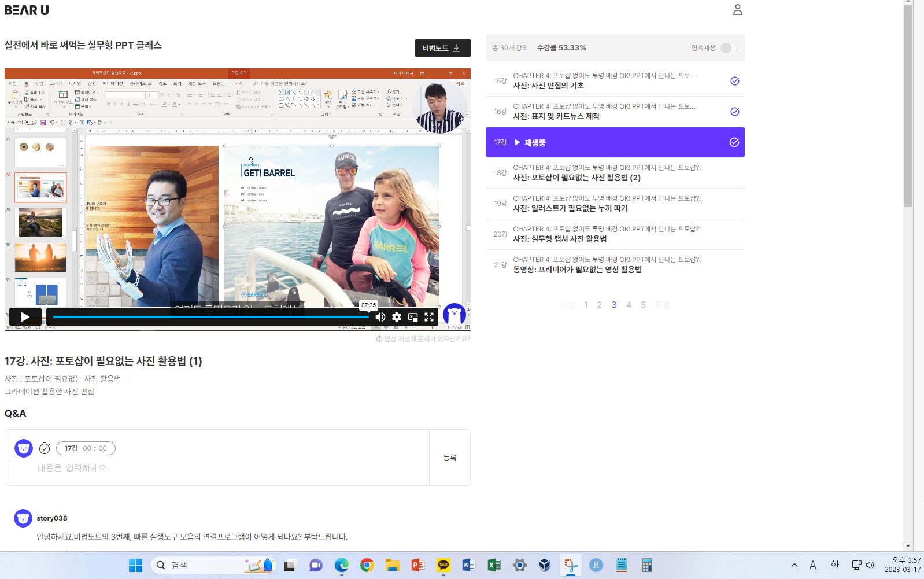Screen dimensions: 924x579
Task: Click the browser vertical scrollbar
Action: click(908, 106)
